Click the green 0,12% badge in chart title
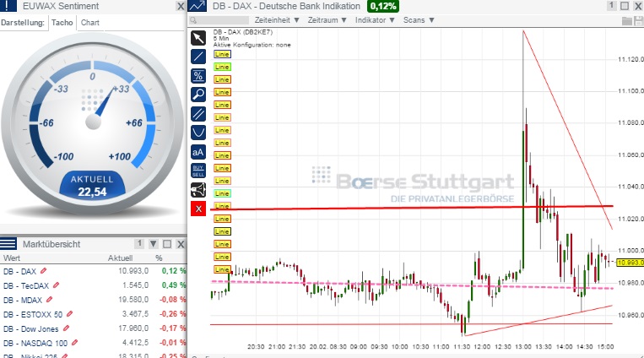This screenshot has width=644, height=358. point(383,6)
